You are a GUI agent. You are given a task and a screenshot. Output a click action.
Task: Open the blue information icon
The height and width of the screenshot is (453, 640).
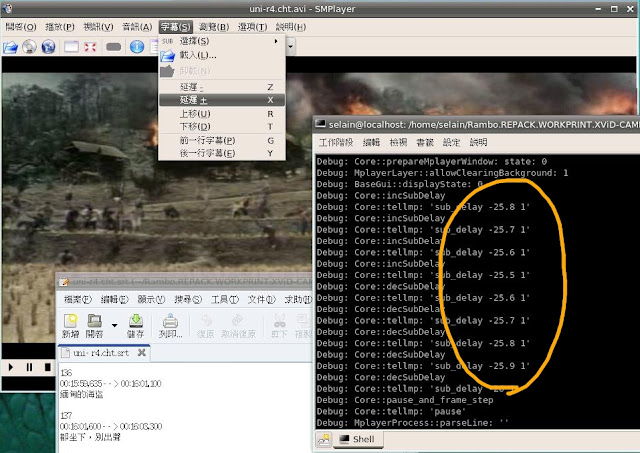[x=137, y=47]
